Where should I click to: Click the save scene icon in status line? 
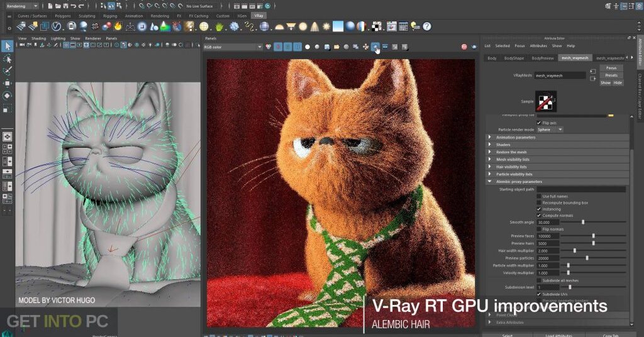(65, 6)
